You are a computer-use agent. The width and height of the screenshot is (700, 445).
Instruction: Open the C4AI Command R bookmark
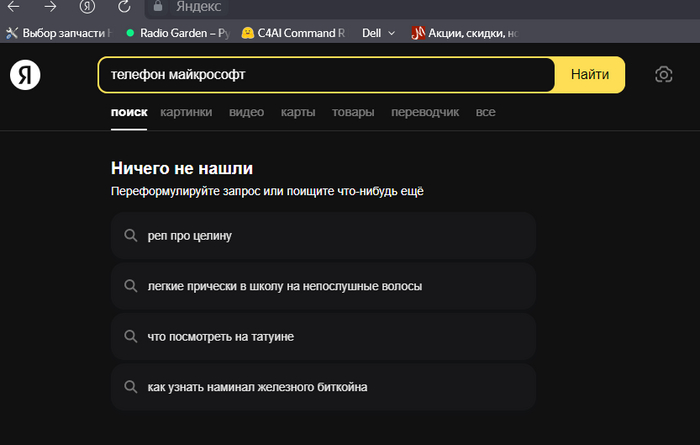tap(293, 33)
